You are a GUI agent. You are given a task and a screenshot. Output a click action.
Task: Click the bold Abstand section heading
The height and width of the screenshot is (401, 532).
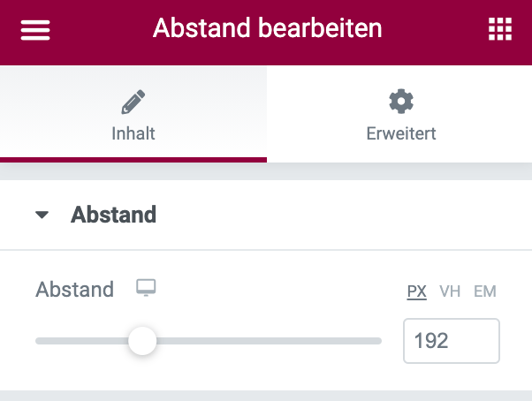pyautogui.click(x=113, y=215)
